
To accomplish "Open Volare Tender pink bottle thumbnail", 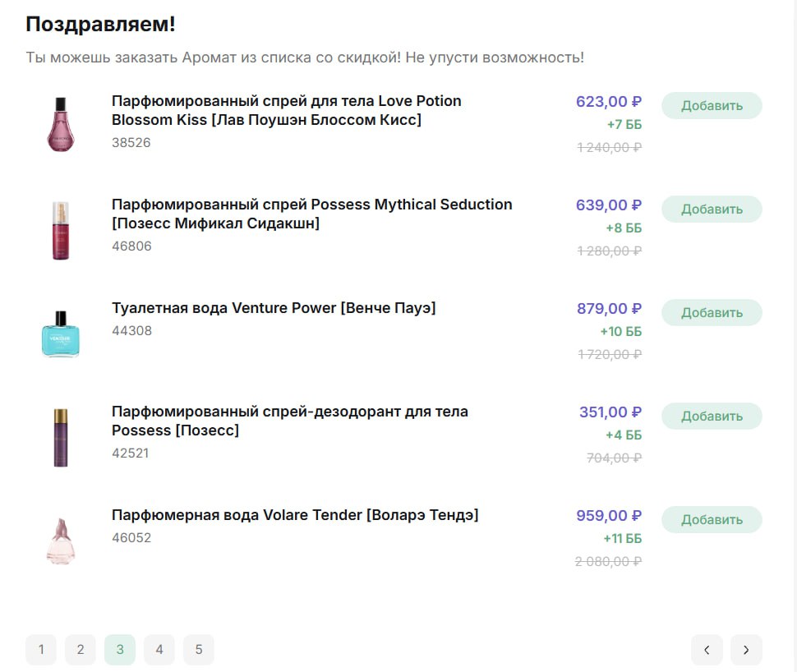I will tap(61, 541).
